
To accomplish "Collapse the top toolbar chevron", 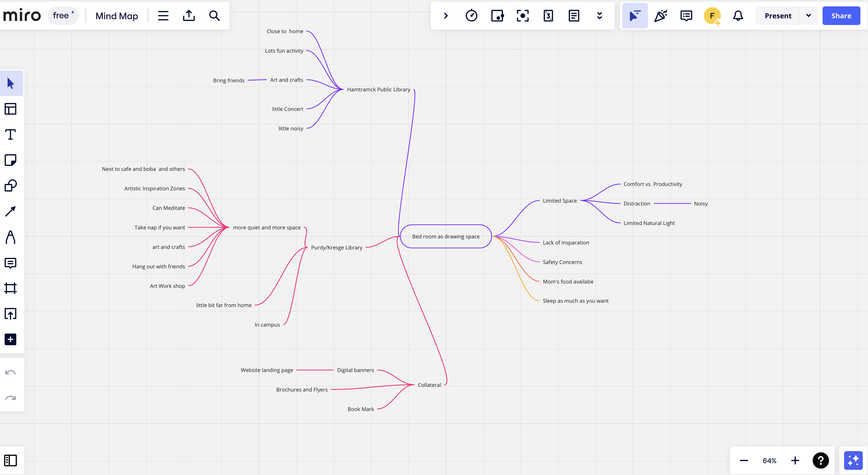I will (446, 16).
